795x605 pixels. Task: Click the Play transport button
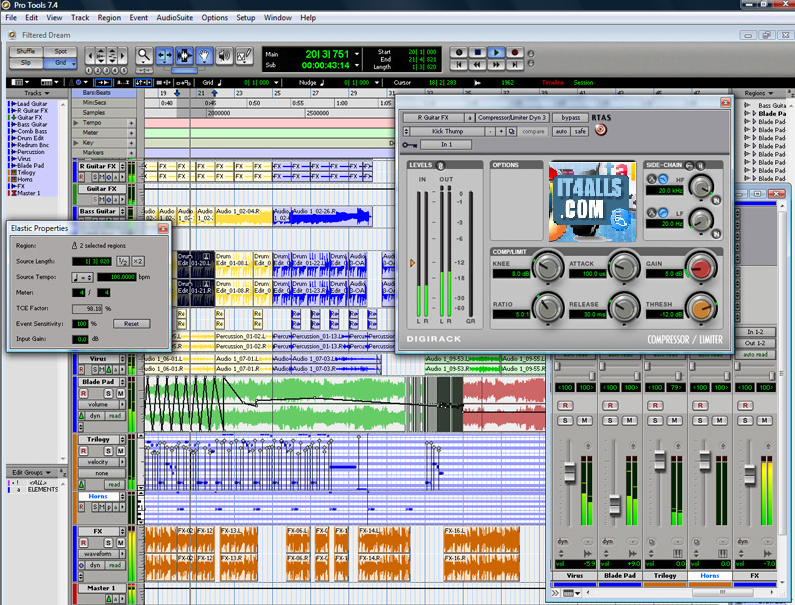tap(496, 52)
